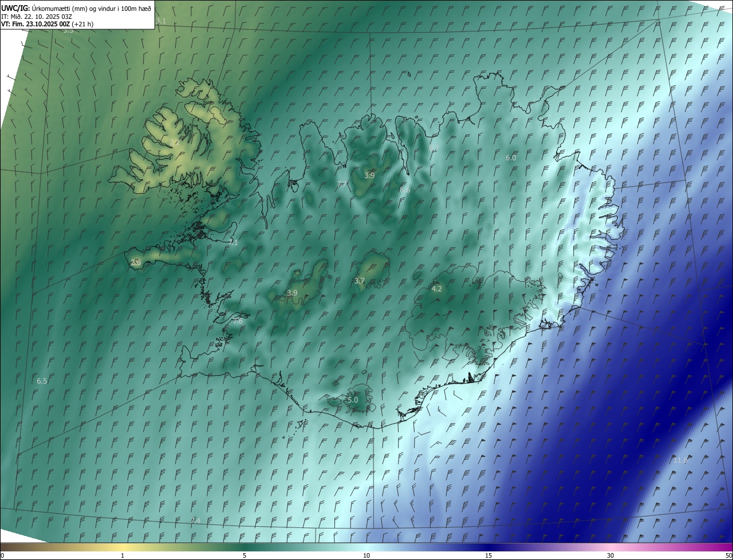Image resolution: width=733 pixels, height=560 pixels.
Task: Click the value 3.9 over the western glacier
Action: click(x=291, y=293)
